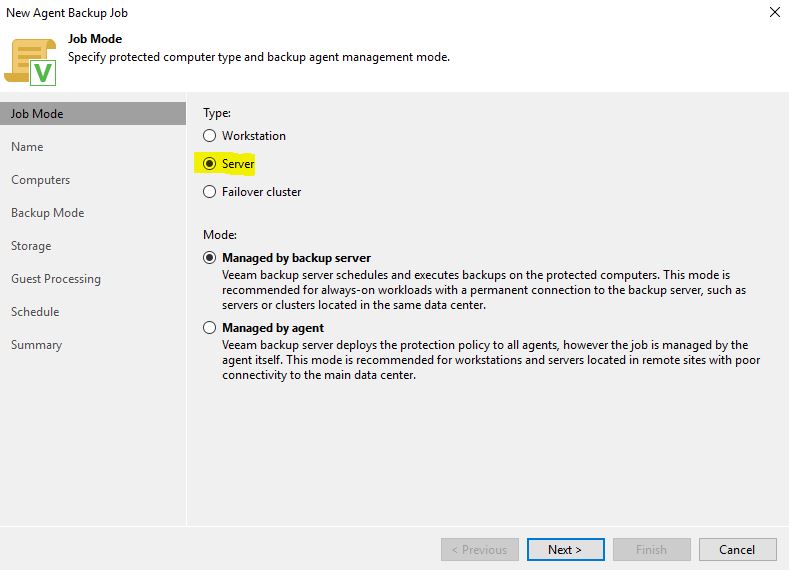Click the Veeam job scroll icon

pos(30,61)
